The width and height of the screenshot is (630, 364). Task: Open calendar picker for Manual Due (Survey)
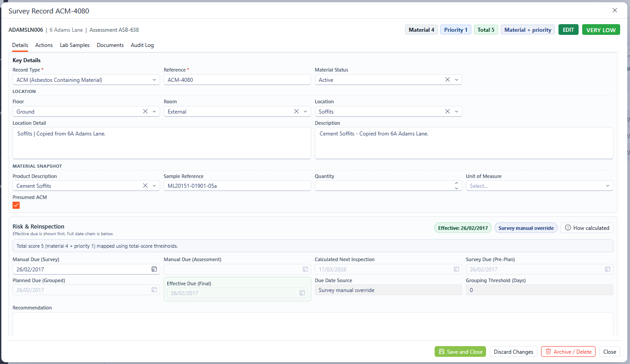coord(154,269)
